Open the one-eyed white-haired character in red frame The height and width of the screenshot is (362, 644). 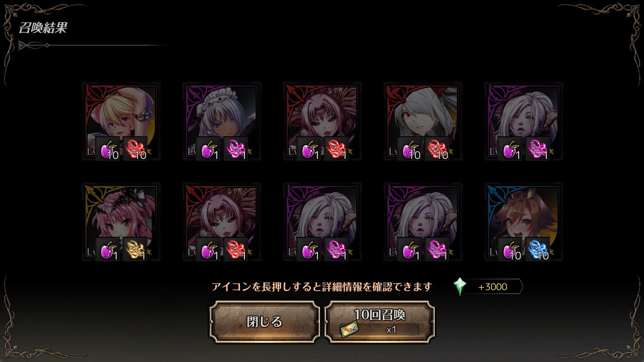(x=423, y=121)
